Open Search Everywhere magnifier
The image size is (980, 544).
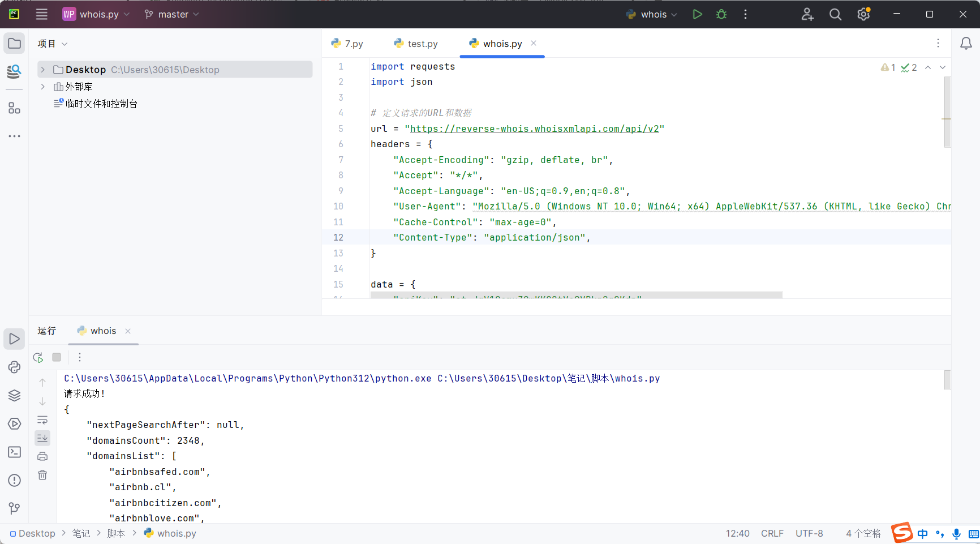pyautogui.click(x=835, y=14)
